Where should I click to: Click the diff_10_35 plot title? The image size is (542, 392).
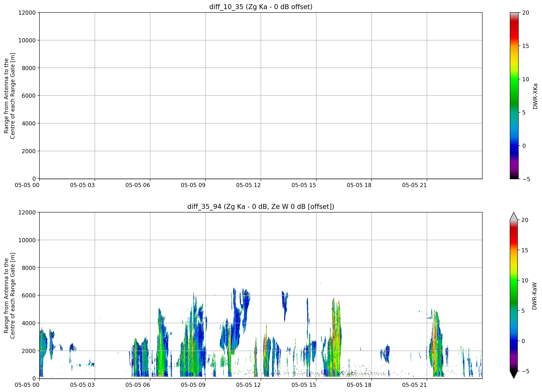tap(261, 7)
